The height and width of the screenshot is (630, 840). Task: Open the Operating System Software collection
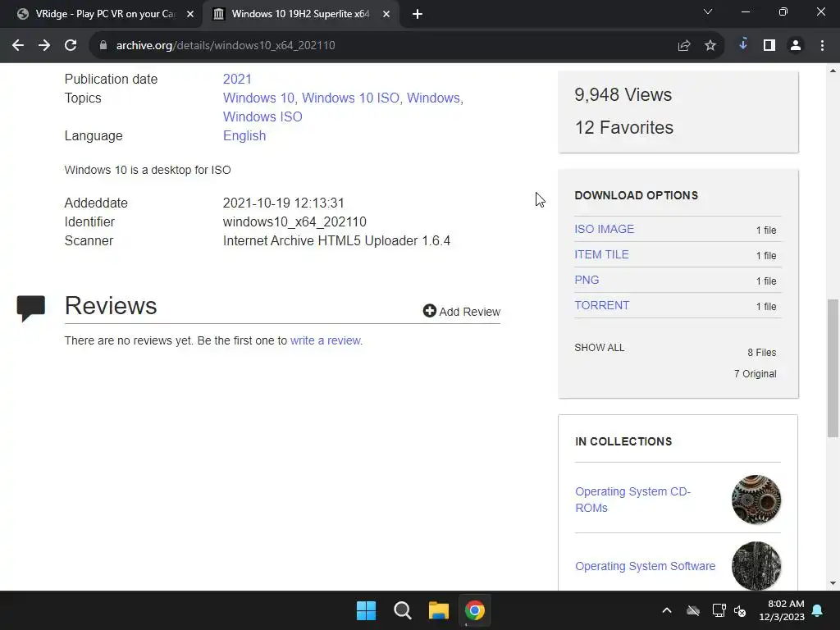(645, 566)
